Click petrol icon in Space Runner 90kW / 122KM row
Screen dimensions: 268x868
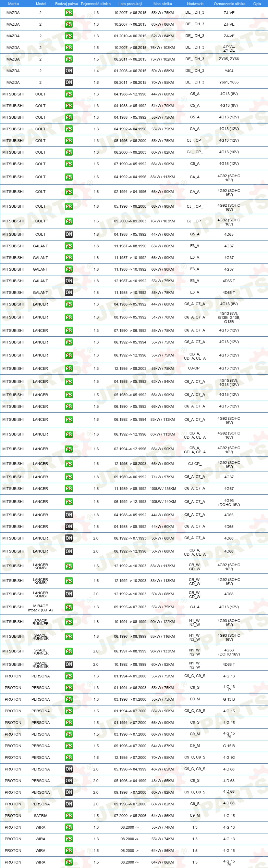(69, 622)
